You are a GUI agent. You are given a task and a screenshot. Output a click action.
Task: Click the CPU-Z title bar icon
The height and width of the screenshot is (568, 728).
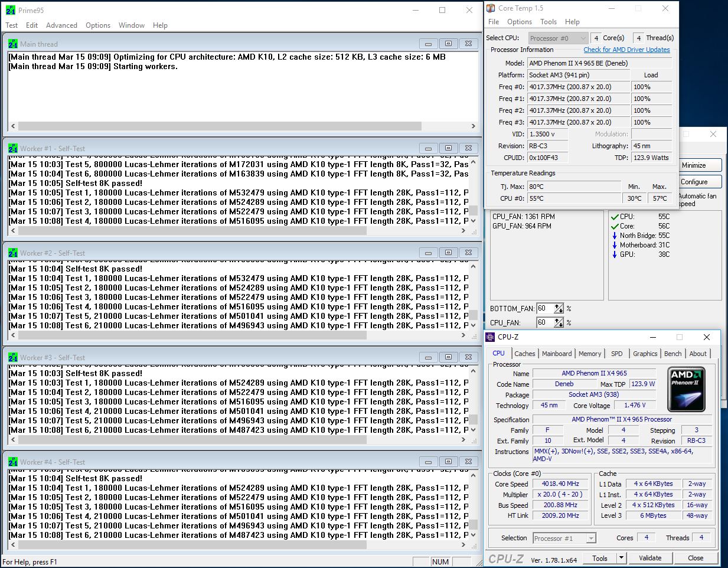tap(489, 337)
